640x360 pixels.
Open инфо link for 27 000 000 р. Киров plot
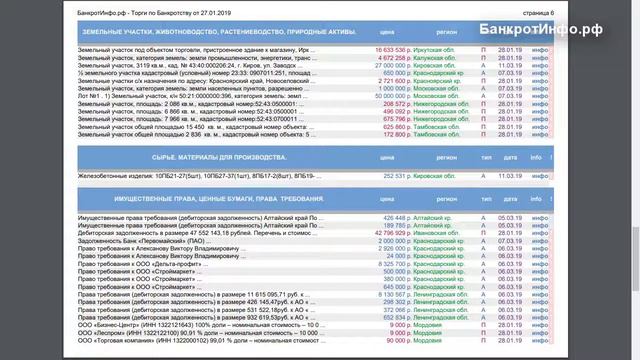coord(540,65)
